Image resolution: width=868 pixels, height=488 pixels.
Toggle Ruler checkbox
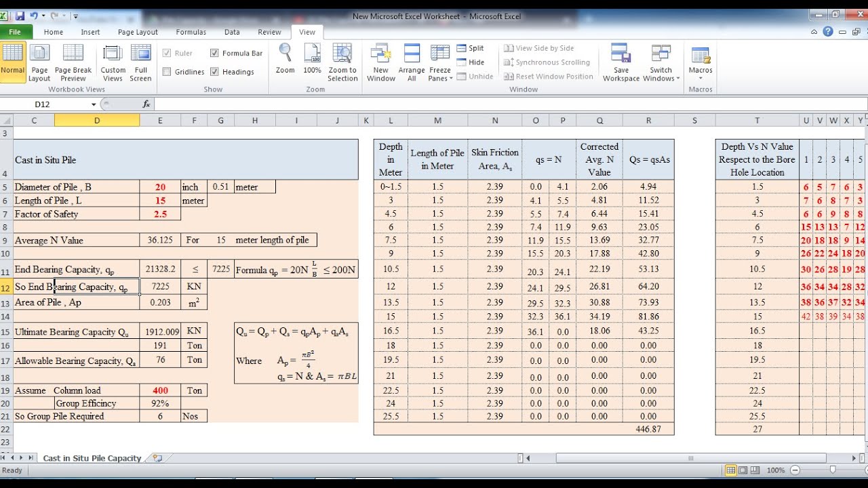pos(167,53)
